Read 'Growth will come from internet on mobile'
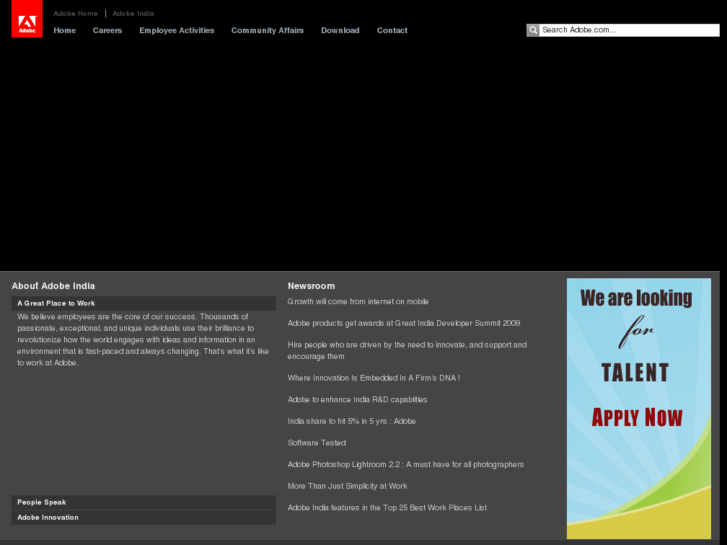 pos(358,301)
